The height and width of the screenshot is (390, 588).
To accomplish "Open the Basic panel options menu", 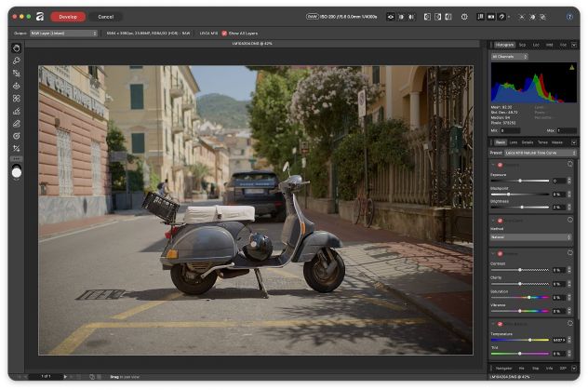I will tap(574, 142).
